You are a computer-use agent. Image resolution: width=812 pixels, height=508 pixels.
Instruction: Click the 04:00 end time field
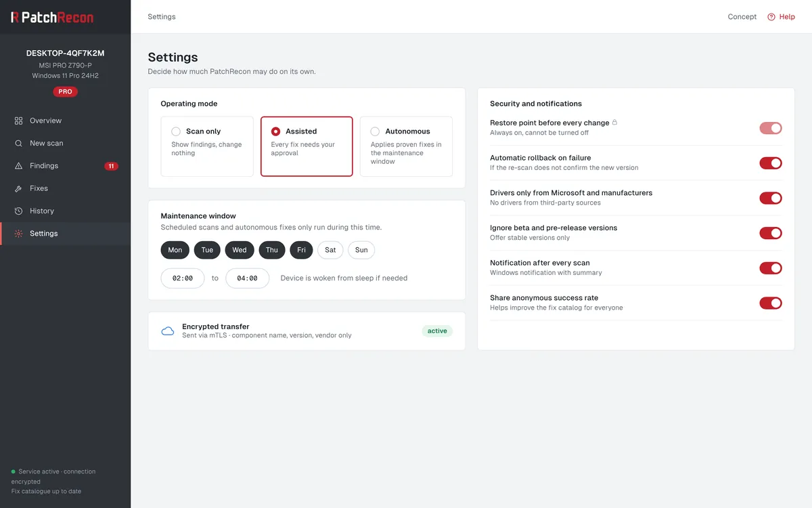click(x=247, y=278)
